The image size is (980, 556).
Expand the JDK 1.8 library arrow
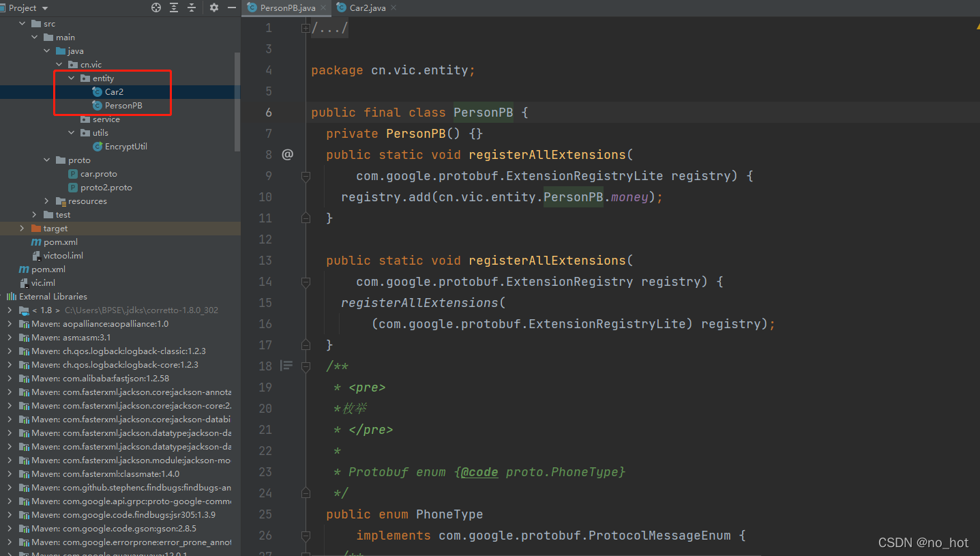[10, 310]
